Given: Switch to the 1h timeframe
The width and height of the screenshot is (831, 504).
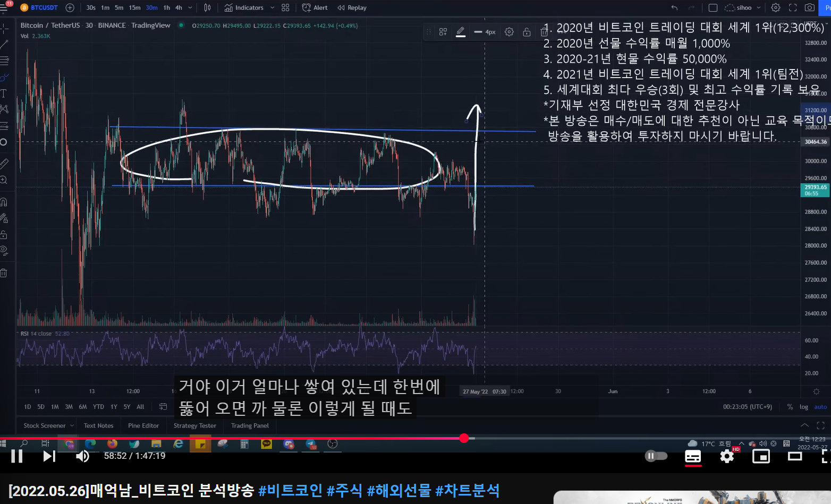Looking at the screenshot, I should (167, 7).
